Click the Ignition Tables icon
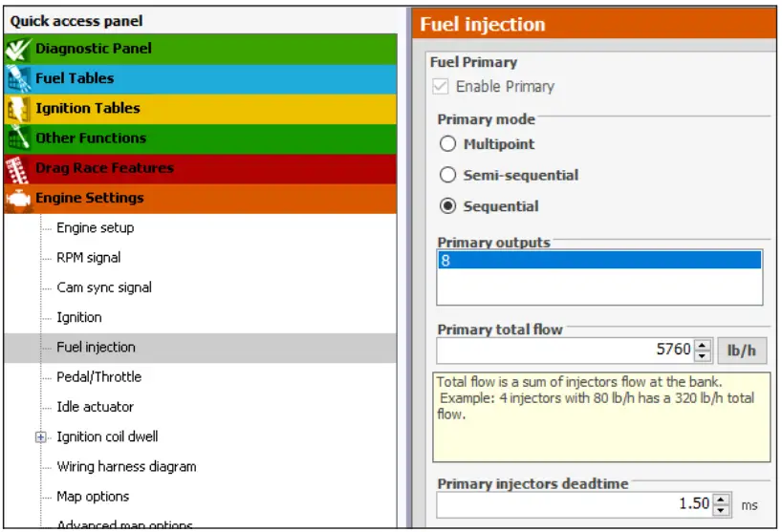 point(18,109)
